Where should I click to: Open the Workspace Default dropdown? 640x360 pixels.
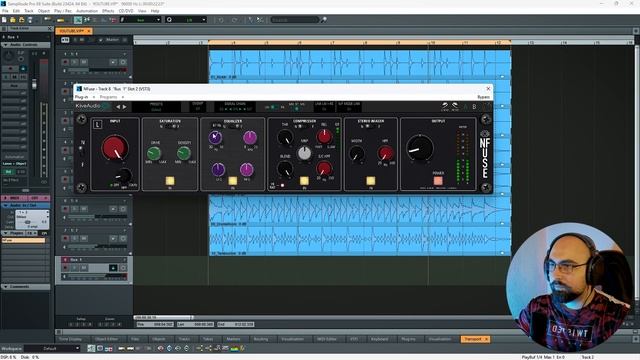[52, 349]
